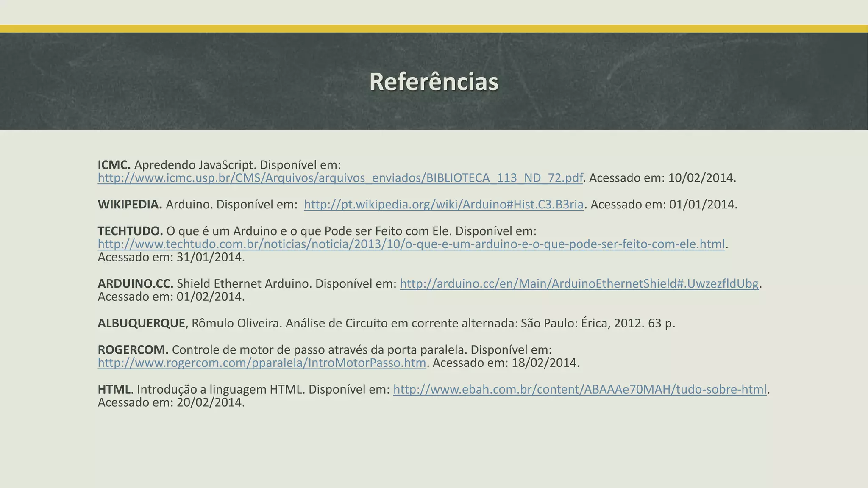Open the techtudo.com.br Arduino article link
The height and width of the screenshot is (488, 868).
[x=412, y=244]
